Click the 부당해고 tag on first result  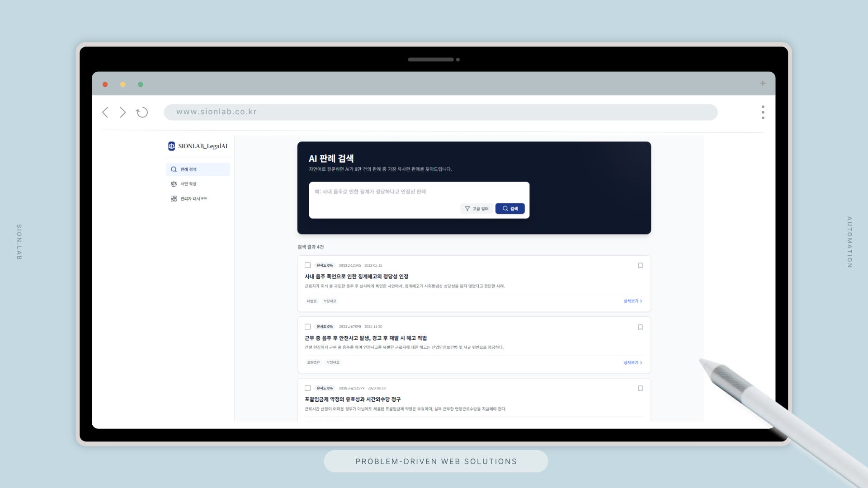(x=330, y=301)
